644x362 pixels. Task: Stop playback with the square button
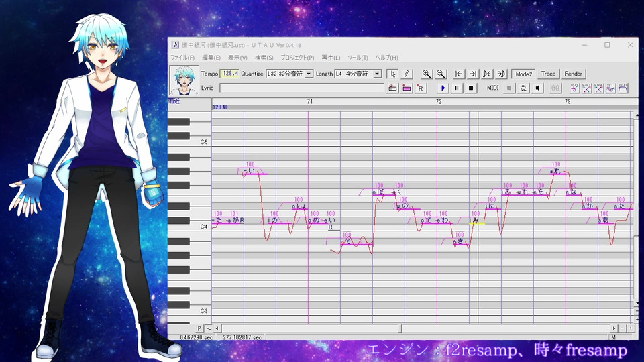pos(471,88)
